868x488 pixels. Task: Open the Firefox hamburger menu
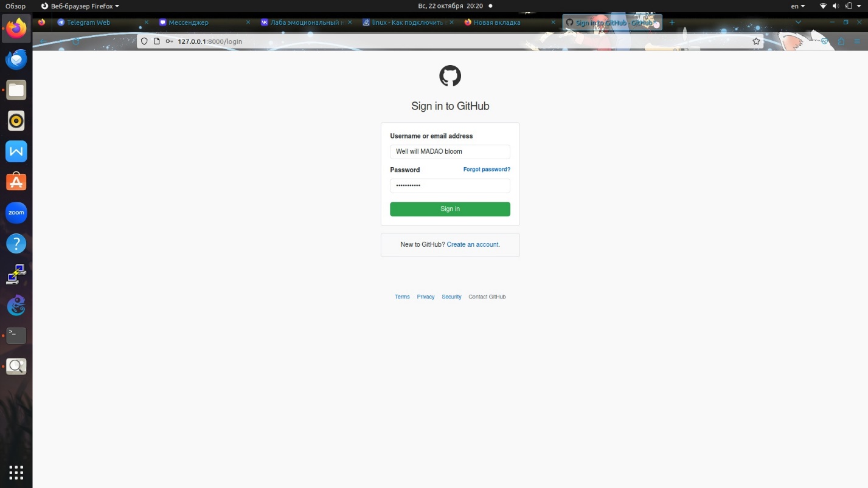[857, 41]
